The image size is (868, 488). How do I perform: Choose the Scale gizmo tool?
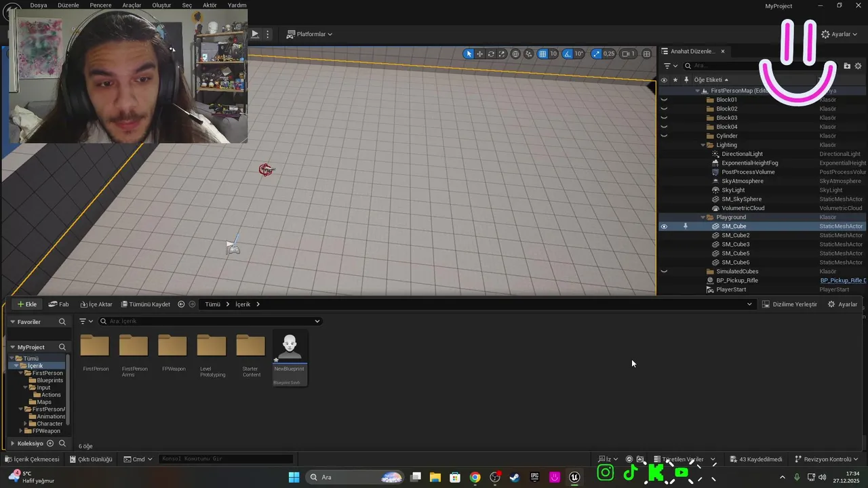tap(502, 54)
